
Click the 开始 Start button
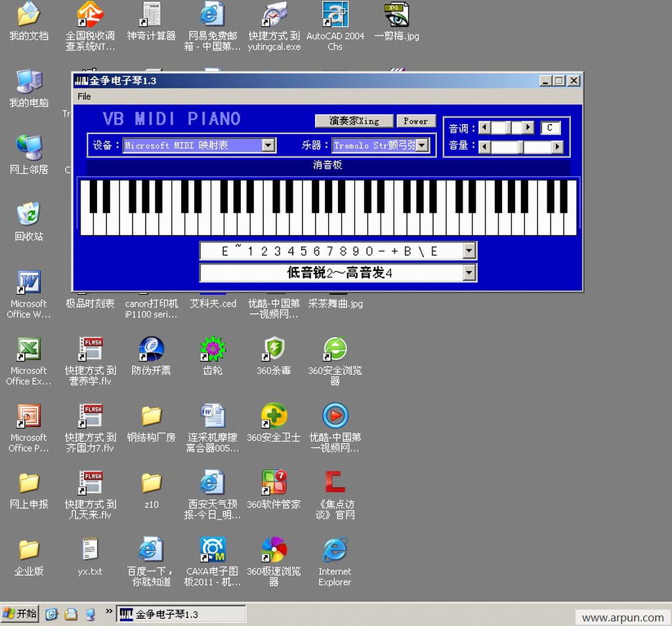coord(20,614)
